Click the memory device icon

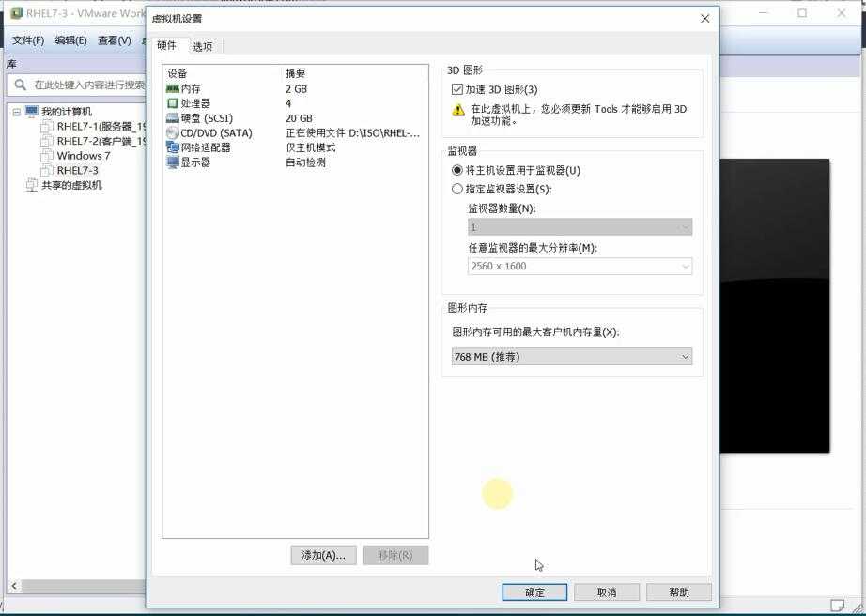[172, 88]
